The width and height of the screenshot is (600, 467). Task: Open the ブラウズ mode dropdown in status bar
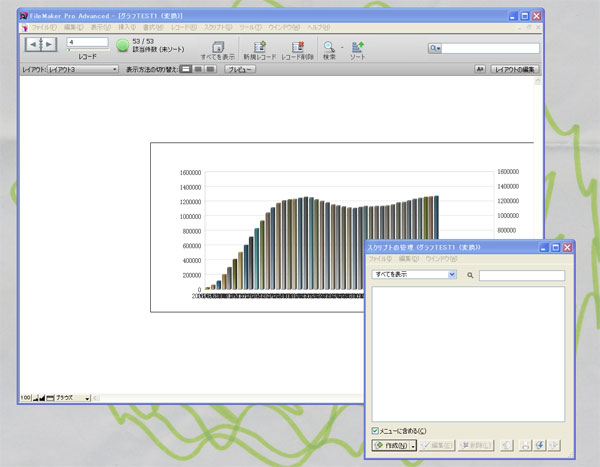coord(73,398)
